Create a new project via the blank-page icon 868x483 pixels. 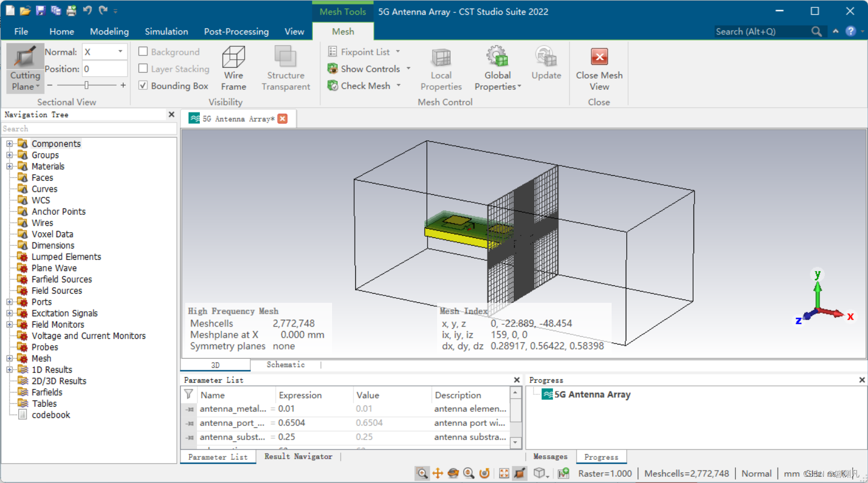tap(10, 11)
